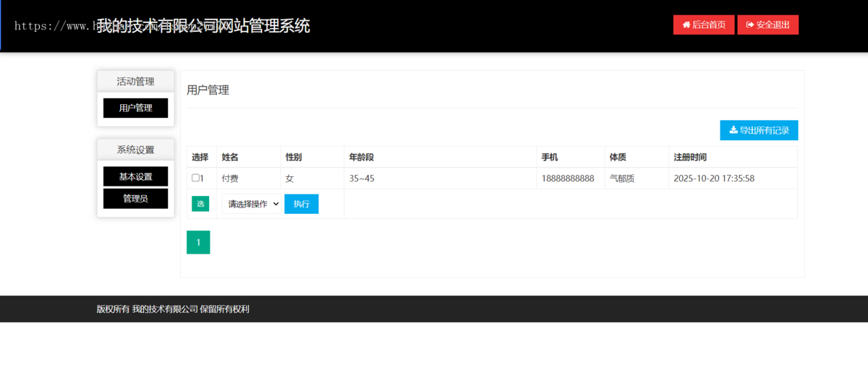The height and width of the screenshot is (378, 868).
Task: Click the timestamp 2025-10-20 17:35:58
Action: pyautogui.click(x=714, y=178)
